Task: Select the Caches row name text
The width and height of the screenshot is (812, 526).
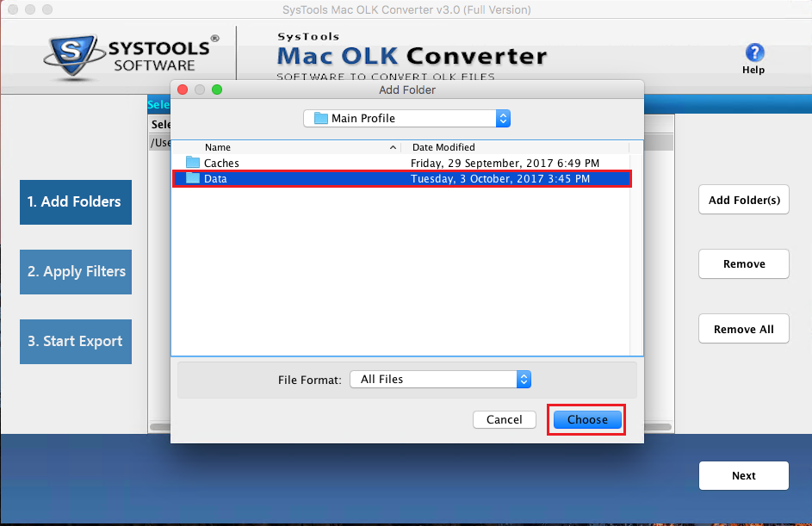Action: click(x=221, y=163)
